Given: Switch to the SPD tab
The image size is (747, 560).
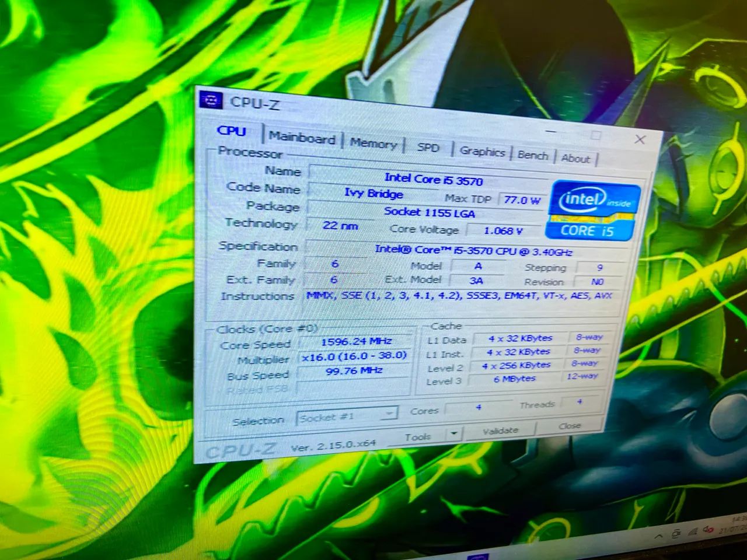Looking at the screenshot, I should (428, 148).
